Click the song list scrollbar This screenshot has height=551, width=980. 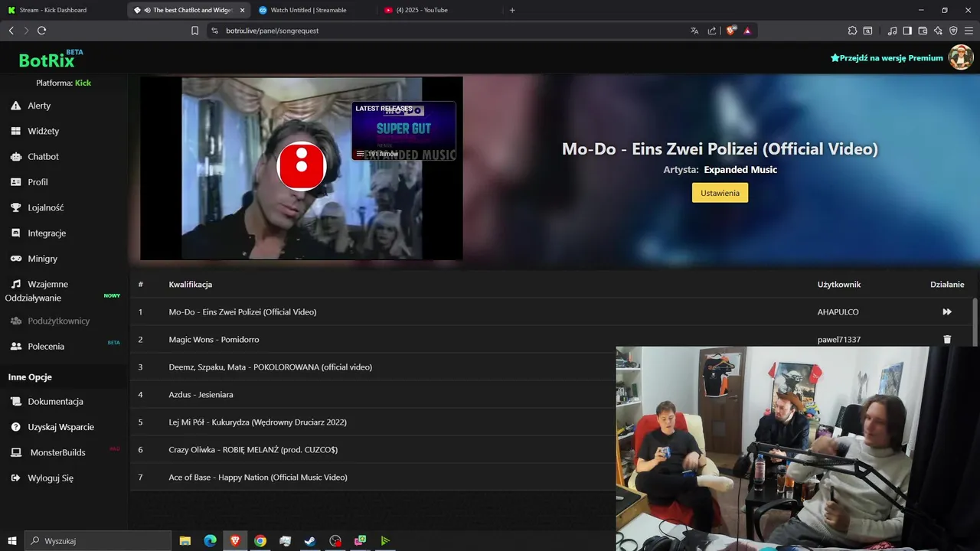[x=975, y=321]
